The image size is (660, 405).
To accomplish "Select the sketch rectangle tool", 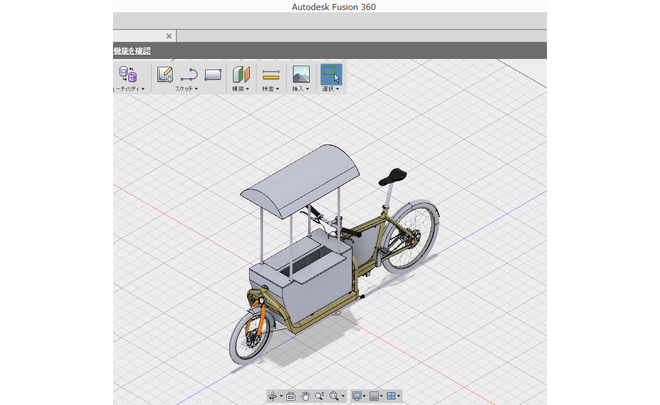I will (212, 74).
